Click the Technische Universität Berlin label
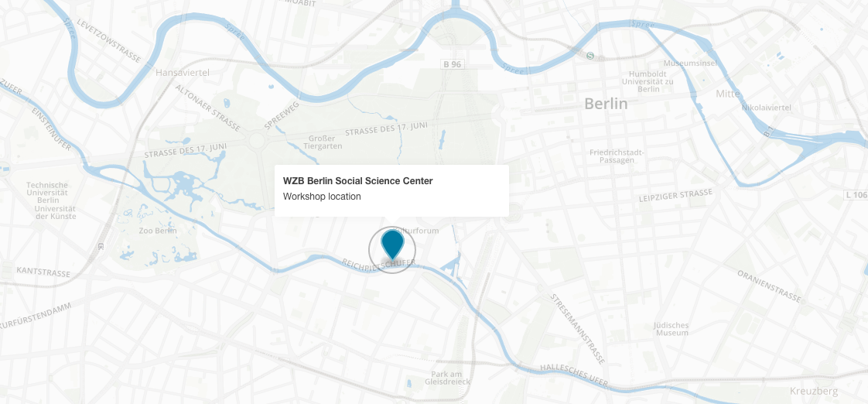868x404 pixels. tap(47, 193)
